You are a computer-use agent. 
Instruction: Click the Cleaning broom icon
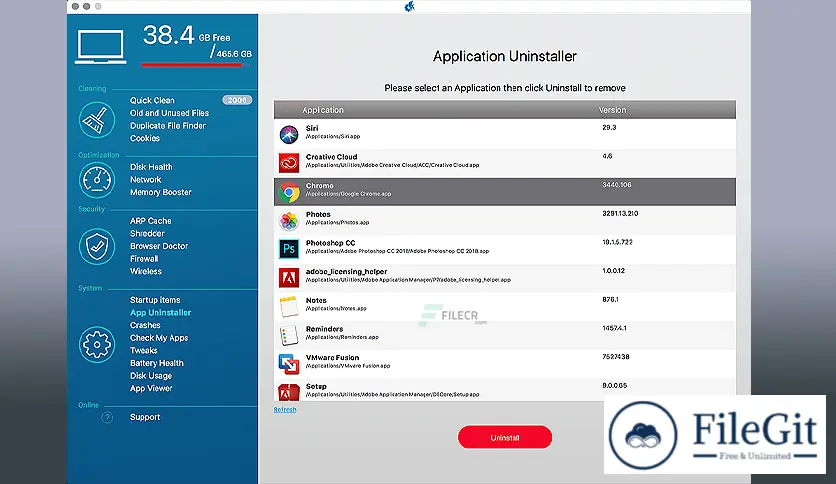pyautogui.click(x=97, y=119)
